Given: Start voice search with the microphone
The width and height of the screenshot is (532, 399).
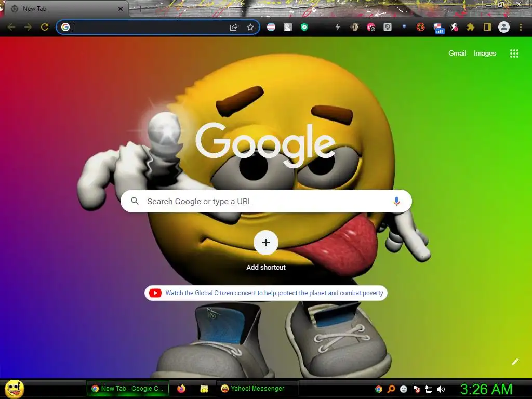Looking at the screenshot, I should 396,201.
